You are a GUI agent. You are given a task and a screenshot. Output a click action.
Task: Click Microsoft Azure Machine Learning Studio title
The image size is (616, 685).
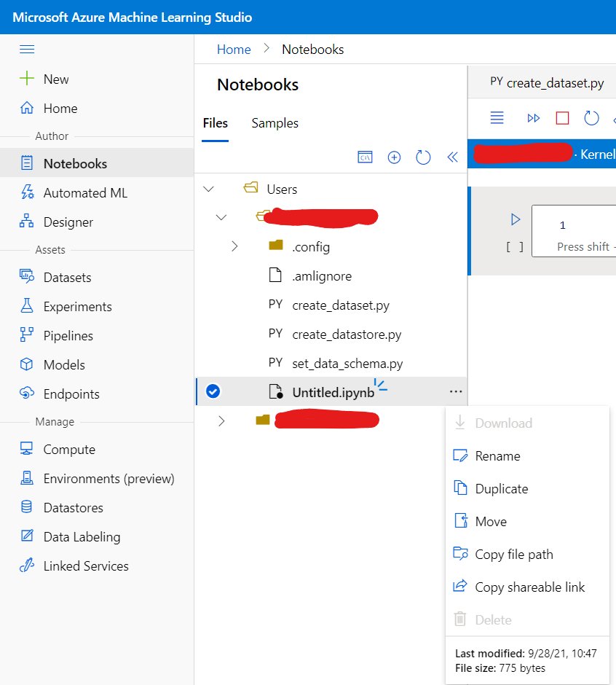pyautogui.click(x=132, y=17)
